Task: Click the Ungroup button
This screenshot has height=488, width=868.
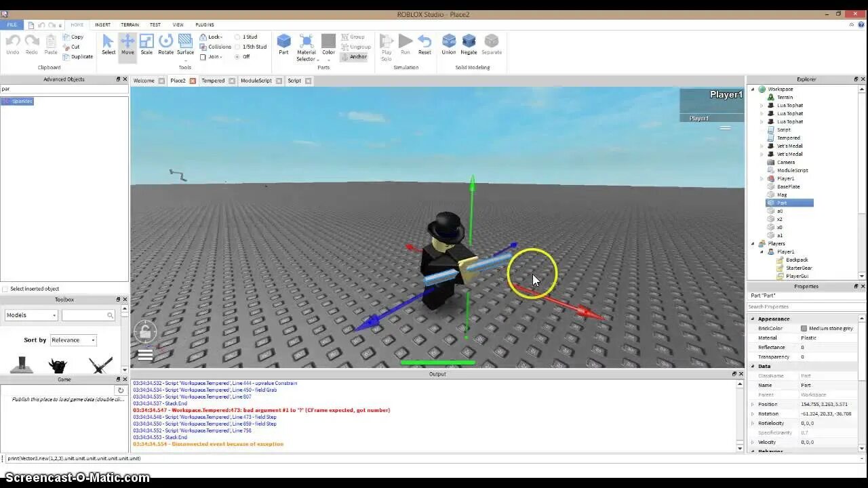Action: pos(356,47)
